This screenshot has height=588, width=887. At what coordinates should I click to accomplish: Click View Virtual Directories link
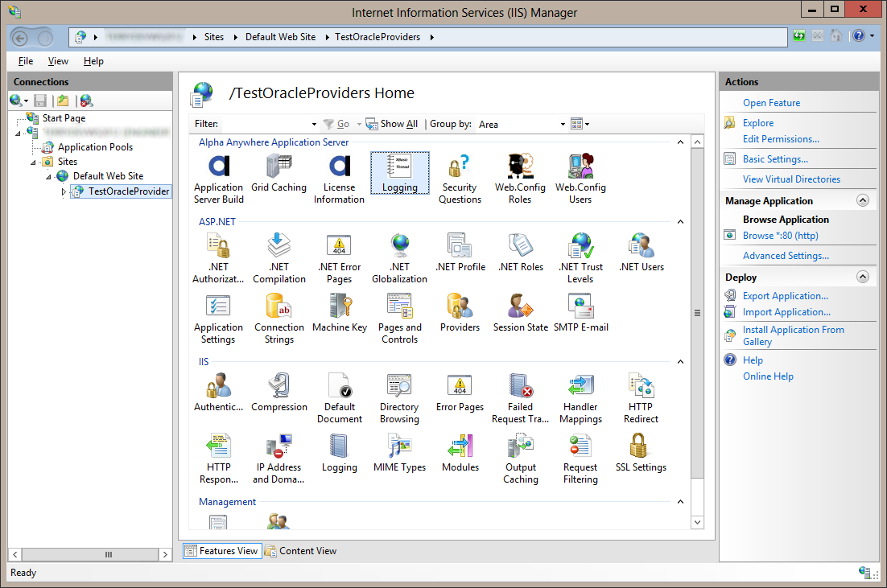tap(791, 179)
